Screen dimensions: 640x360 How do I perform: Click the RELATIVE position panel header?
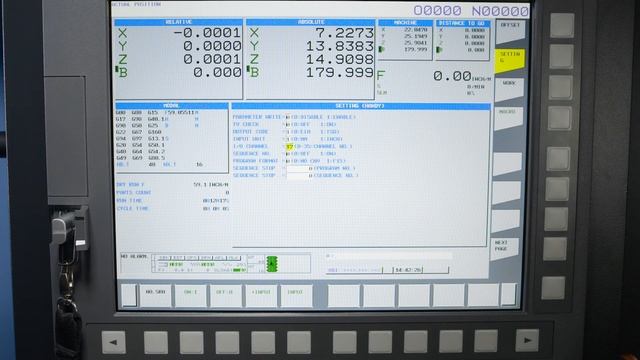tap(178, 22)
